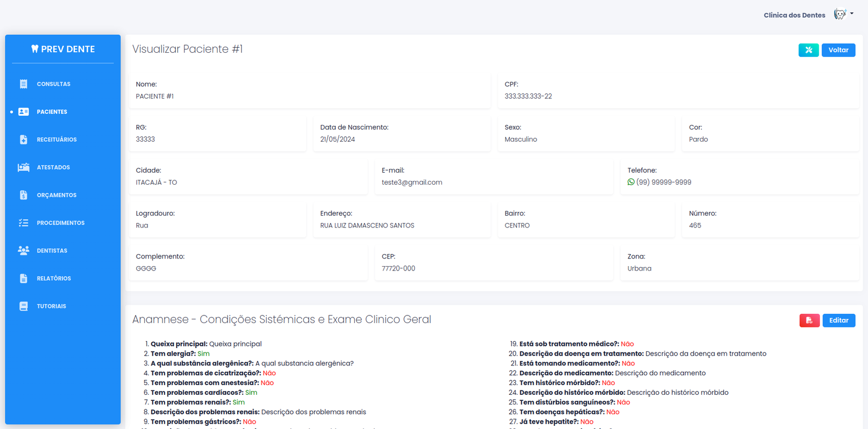Click the Editar button for Anamnese
Screen dimensions: 868x429
[x=838, y=320]
